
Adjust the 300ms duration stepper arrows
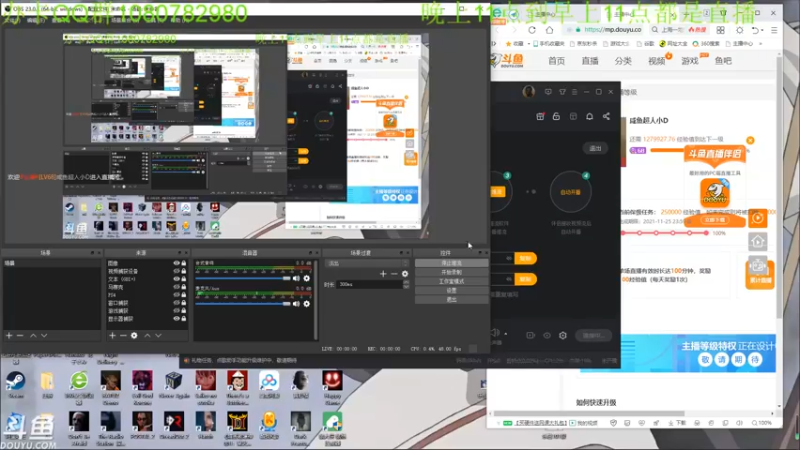pos(406,284)
